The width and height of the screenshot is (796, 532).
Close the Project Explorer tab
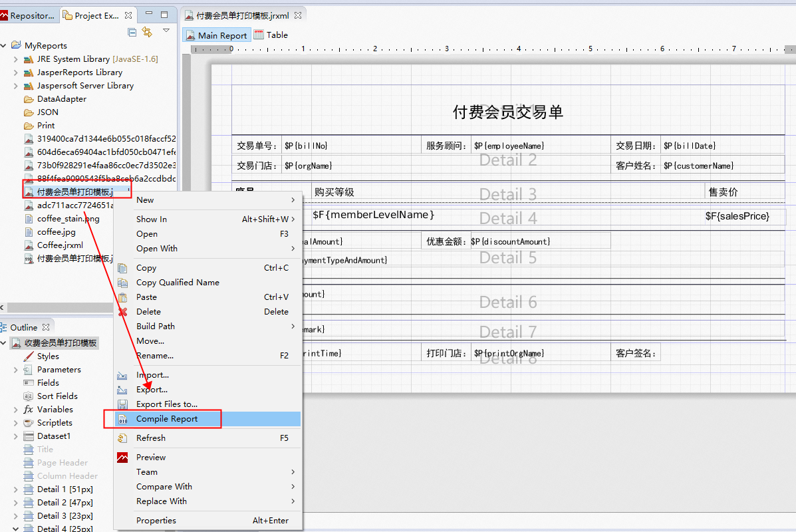(x=128, y=16)
